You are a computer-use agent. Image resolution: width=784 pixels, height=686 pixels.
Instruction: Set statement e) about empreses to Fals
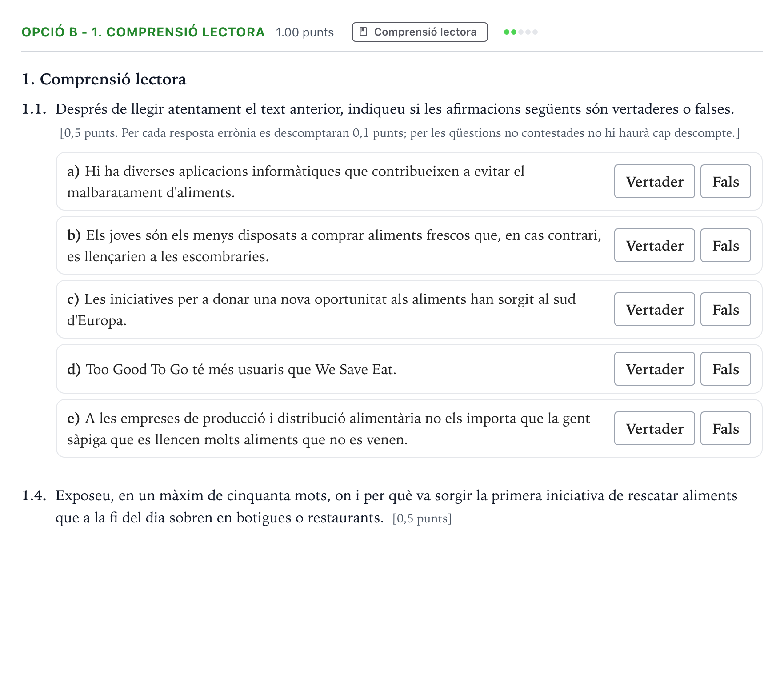[x=725, y=428]
